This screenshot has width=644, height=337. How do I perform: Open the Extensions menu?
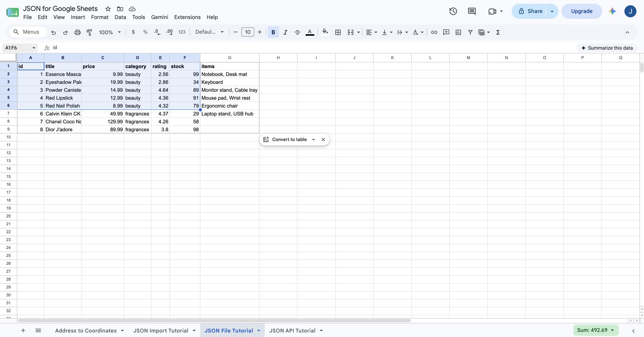click(x=187, y=17)
